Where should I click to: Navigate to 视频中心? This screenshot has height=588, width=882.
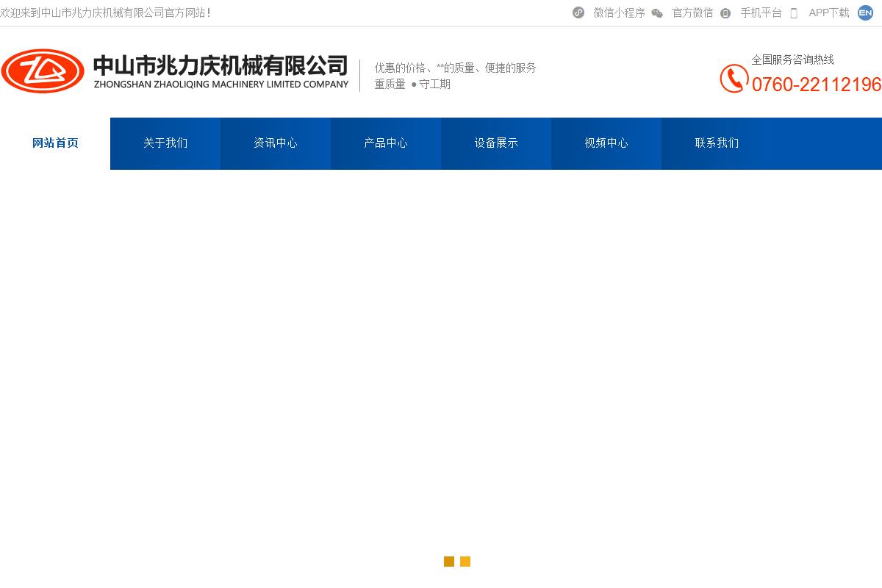point(606,143)
